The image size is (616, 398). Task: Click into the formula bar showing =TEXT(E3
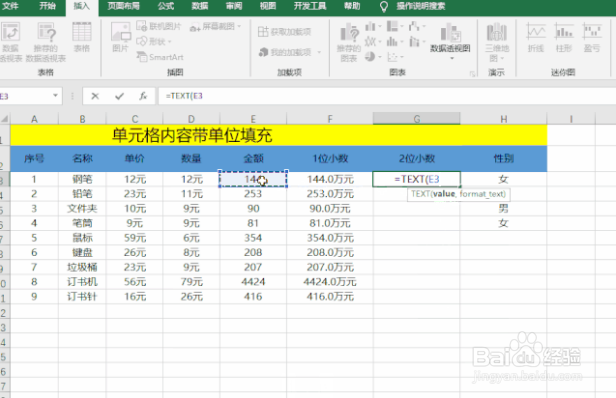pyautogui.click(x=387, y=96)
